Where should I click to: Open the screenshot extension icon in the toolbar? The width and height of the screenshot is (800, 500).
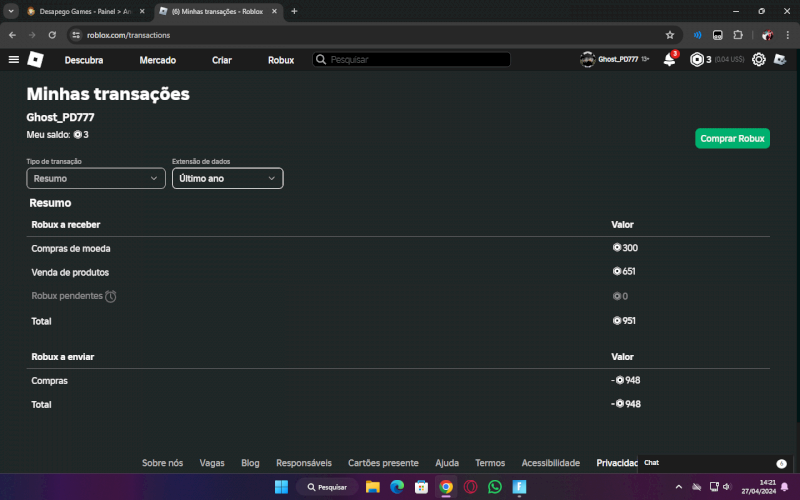(x=717, y=35)
